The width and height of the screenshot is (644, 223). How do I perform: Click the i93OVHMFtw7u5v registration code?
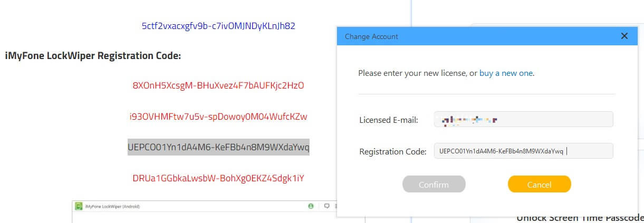pos(218,116)
